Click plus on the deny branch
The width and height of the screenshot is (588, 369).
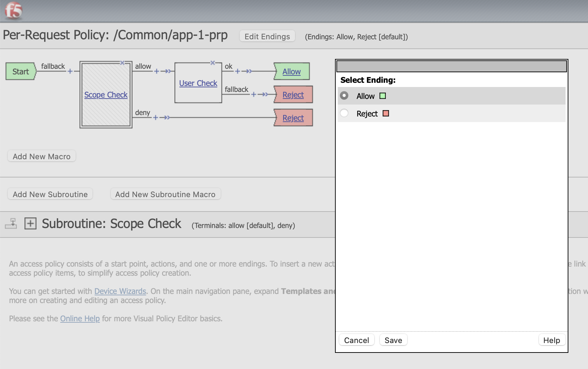(x=156, y=118)
